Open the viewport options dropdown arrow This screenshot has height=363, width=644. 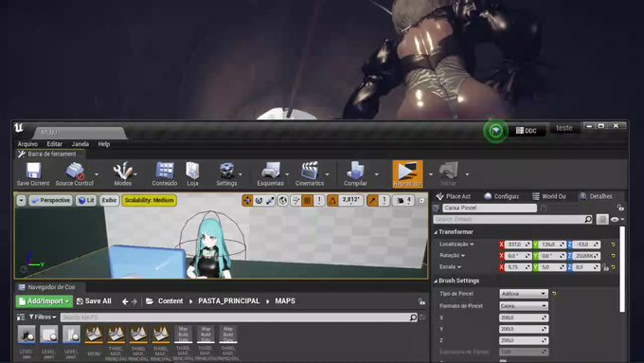click(21, 201)
